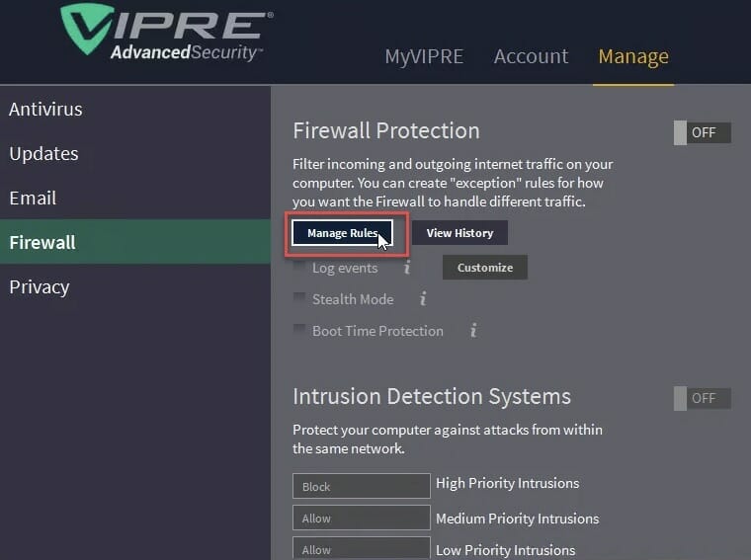Open High Priority Intrusions Block dropdown
751x560 pixels.
pos(362,486)
